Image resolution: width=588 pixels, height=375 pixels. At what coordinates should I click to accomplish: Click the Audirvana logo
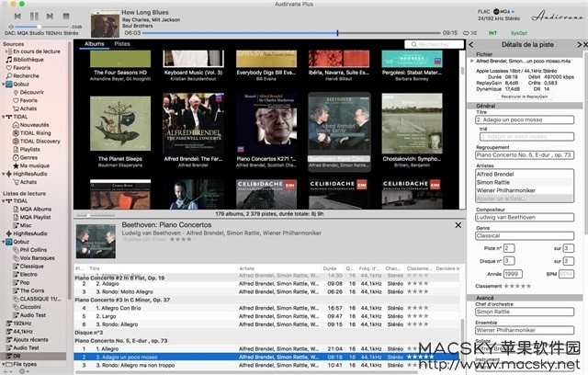[x=557, y=16]
